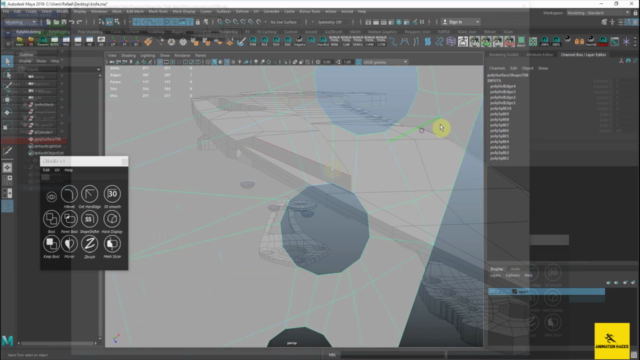Select the layer1 row in Layer Editor
Screen dimensions: 640x360
(547, 291)
